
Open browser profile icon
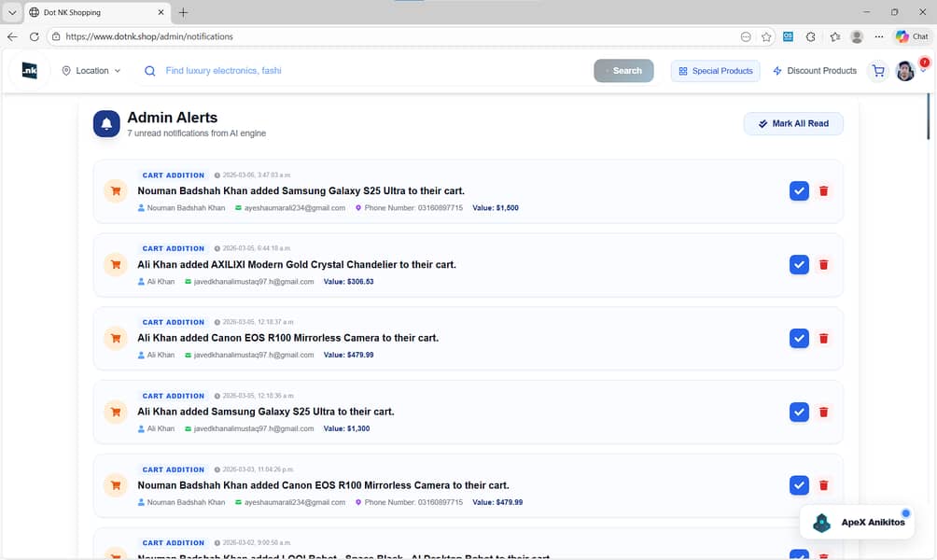(x=857, y=36)
